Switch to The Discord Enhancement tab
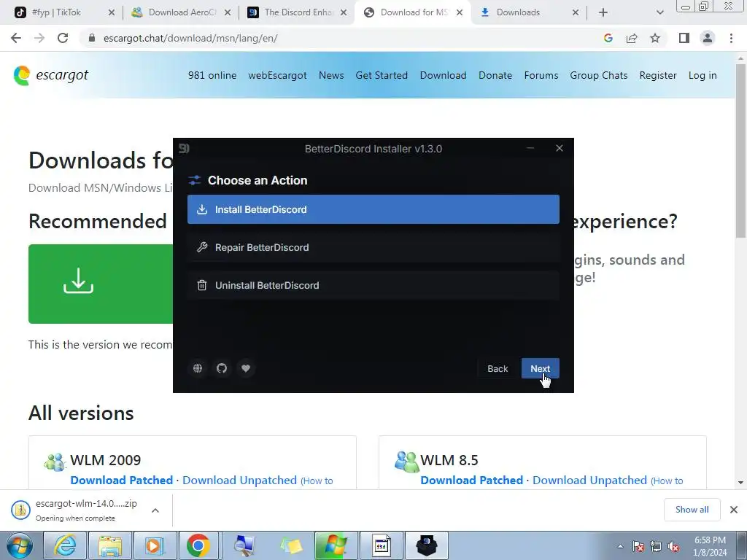The width and height of the screenshot is (747, 560). [298, 12]
